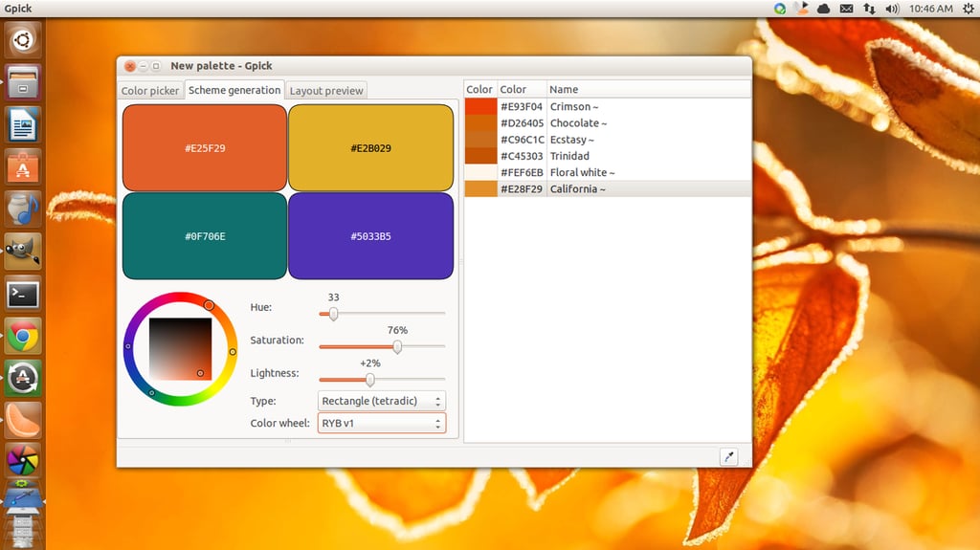
Task: Click the purple marker on hue wheel
Action: (x=128, y=346)
